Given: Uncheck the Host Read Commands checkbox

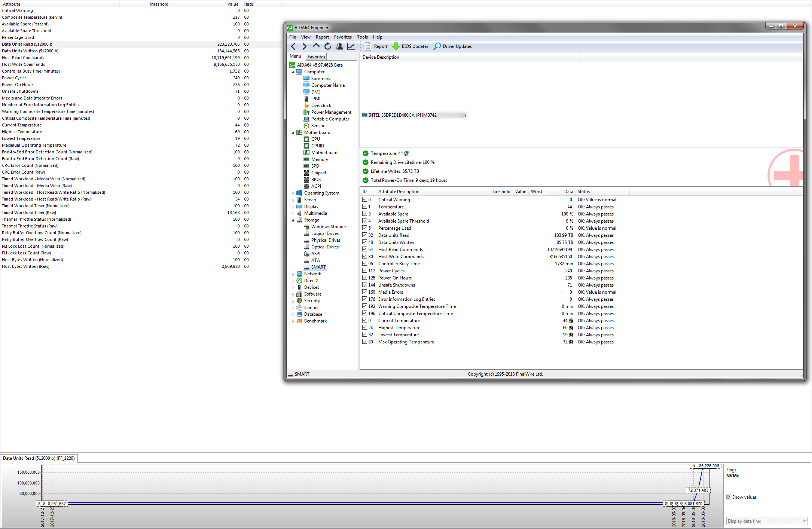Looking at the screenshot, I should [x=364, y=250].
